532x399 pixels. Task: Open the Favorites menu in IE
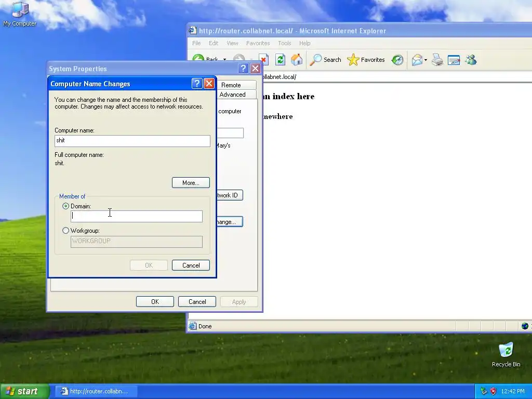pos(258,43)
